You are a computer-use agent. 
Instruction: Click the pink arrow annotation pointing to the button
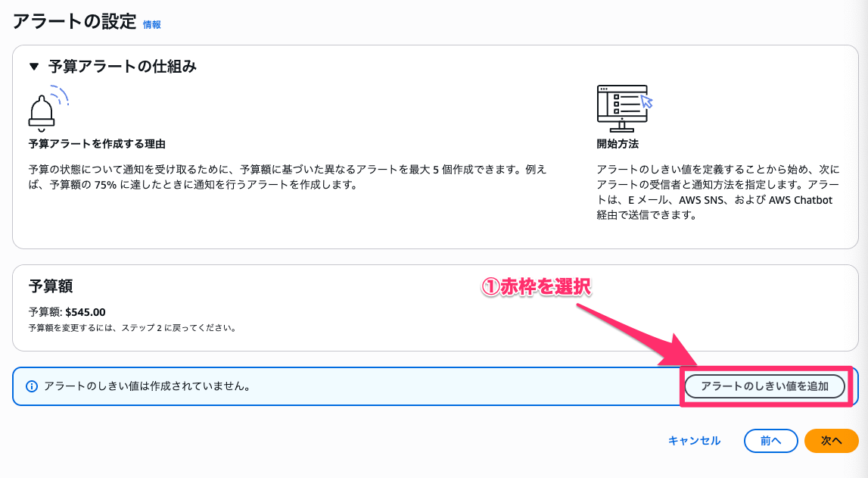pos(628,333)
